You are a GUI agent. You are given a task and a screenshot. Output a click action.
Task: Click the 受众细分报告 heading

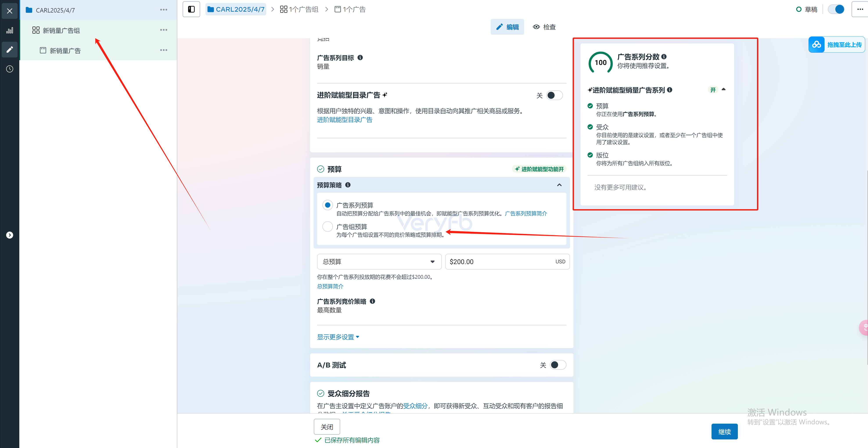coord(349,393)
